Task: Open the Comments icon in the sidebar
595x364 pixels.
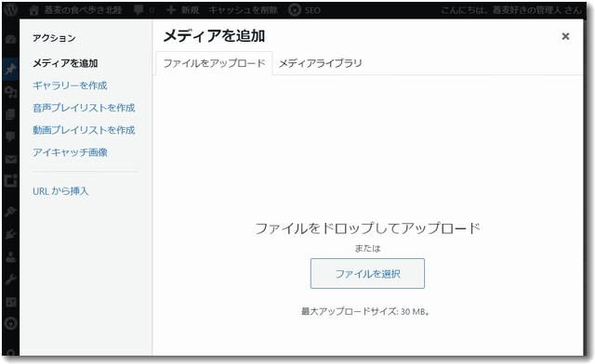Action: (x=10, y=136)
